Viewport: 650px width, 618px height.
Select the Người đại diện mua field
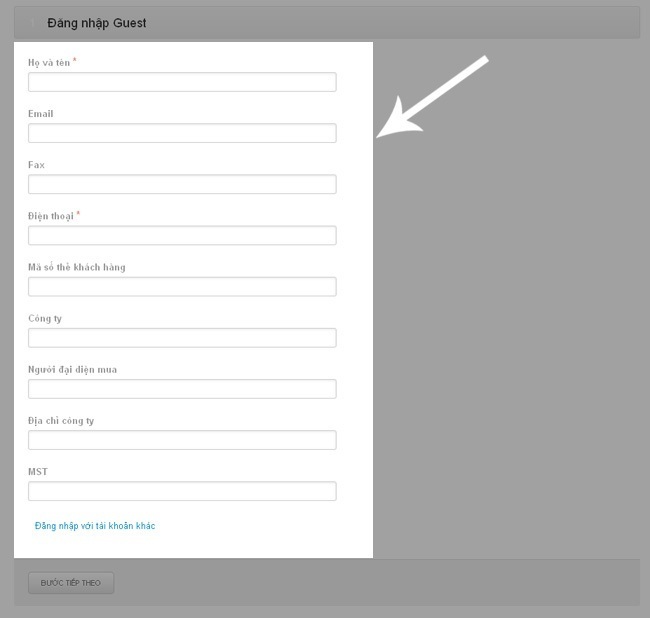coord(182,389)
